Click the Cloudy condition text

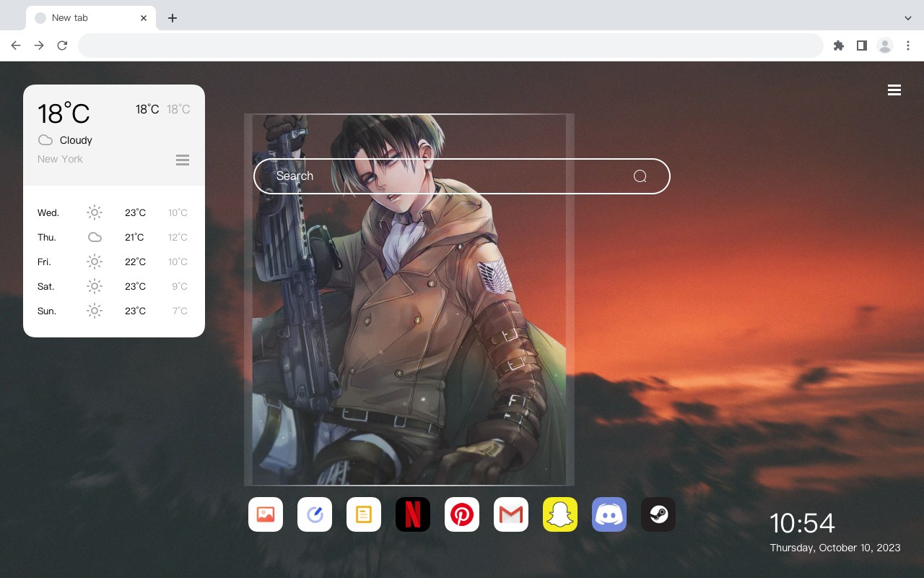pyautogui.click(x=76, y=140)
